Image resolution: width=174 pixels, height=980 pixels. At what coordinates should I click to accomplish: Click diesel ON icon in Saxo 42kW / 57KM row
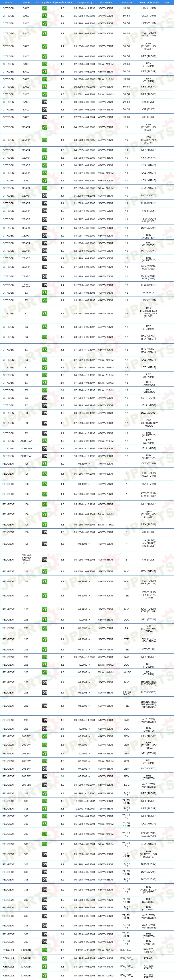(x=45, y=110)
